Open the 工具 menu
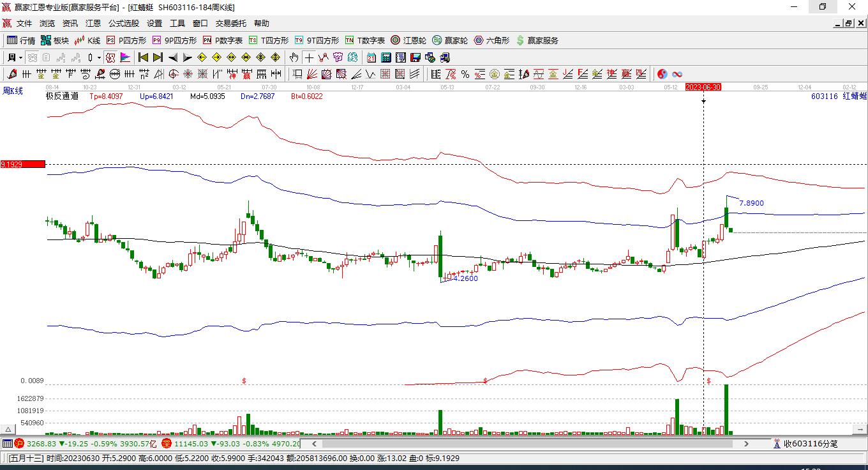The height and width of the screenshot is (470, 868). pos(177,24)
